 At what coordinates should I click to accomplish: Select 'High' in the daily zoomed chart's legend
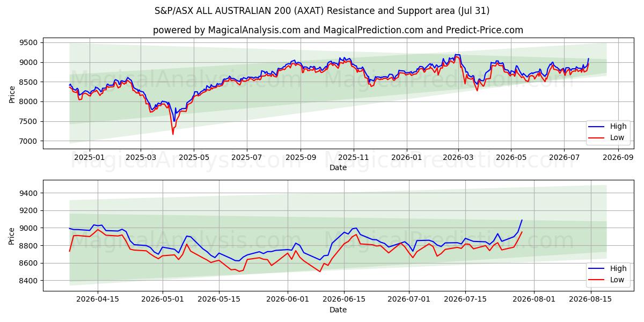(618, 269)
